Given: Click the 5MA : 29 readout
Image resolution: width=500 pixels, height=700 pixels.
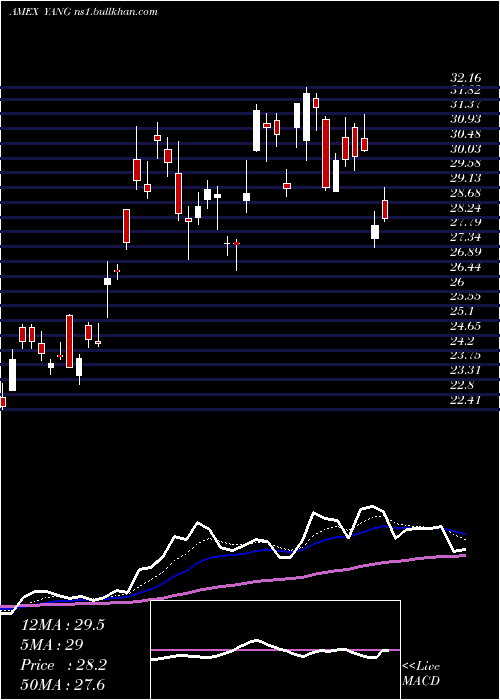Looking at the screenshot, I should coord(52,645).
